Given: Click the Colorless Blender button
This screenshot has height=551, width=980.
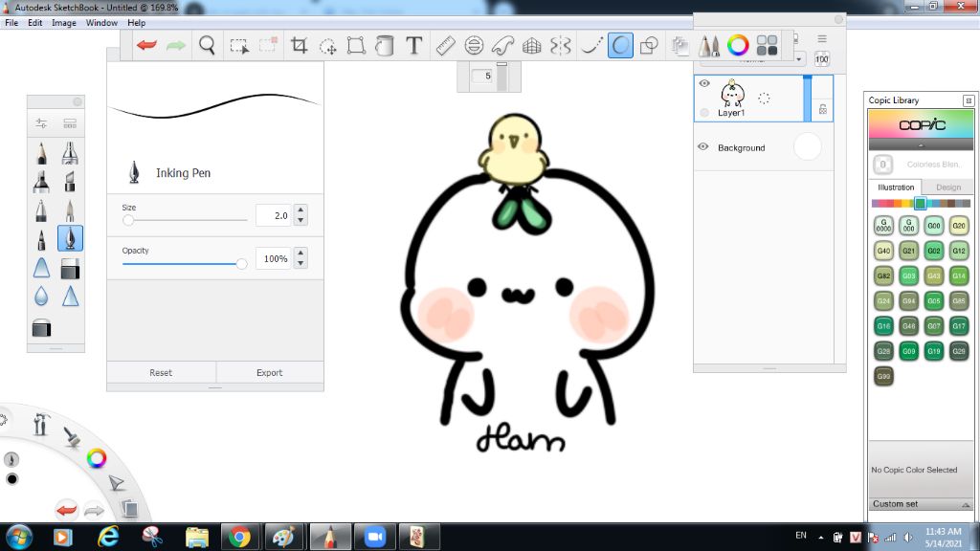Looking at the screenshot, I should pyautogui.click(x=882, y=165).
